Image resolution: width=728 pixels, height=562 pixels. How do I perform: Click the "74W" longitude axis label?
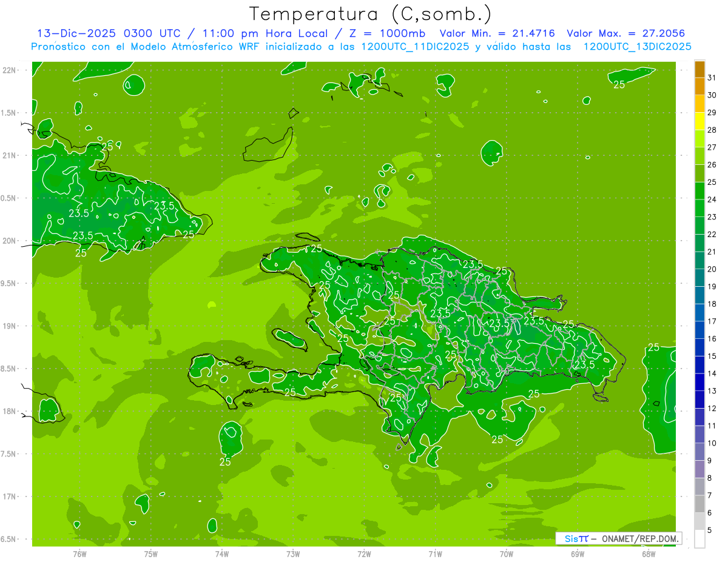[x=221, y=554]
